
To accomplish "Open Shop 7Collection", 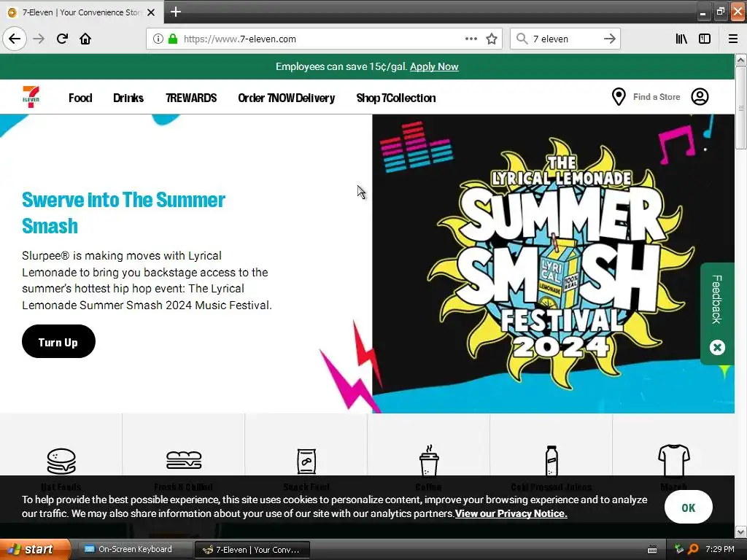I will click(x=396, y=98).
